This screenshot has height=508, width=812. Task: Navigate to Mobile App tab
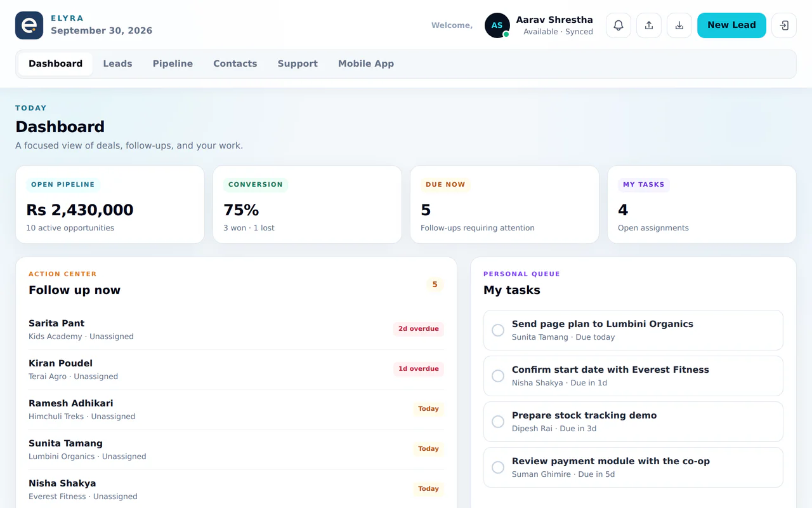366,64
